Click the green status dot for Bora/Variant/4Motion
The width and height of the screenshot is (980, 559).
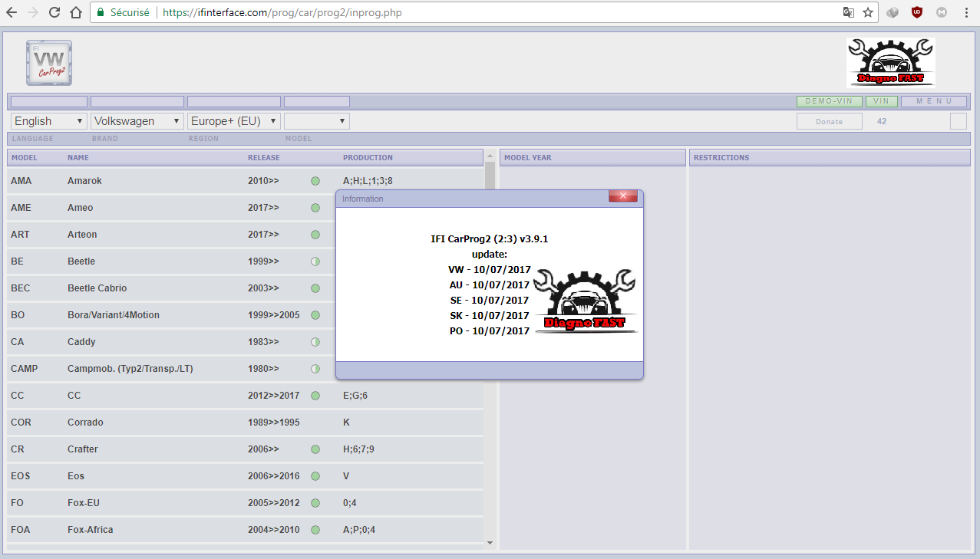[x=315, y=315]
